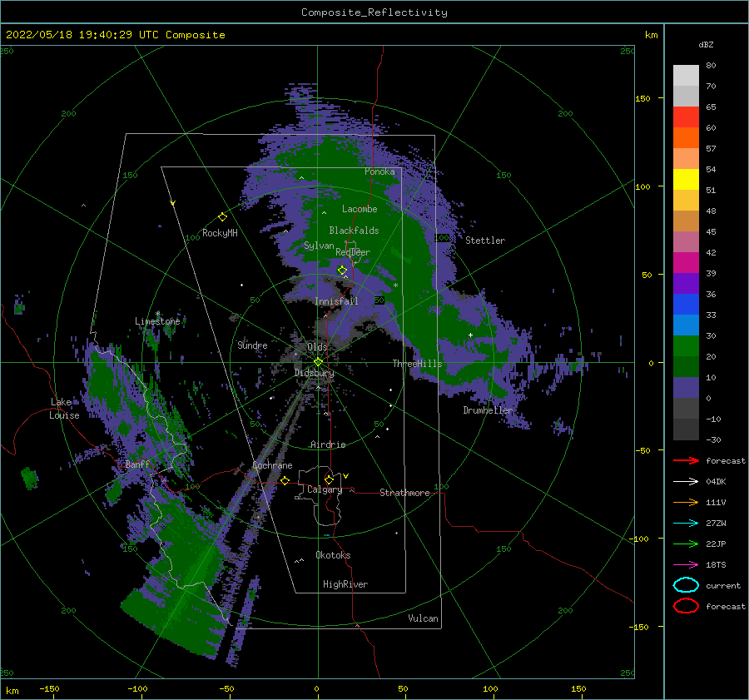749x700 pixels.
Task: Click the Okotoks label
Action: 333,555
